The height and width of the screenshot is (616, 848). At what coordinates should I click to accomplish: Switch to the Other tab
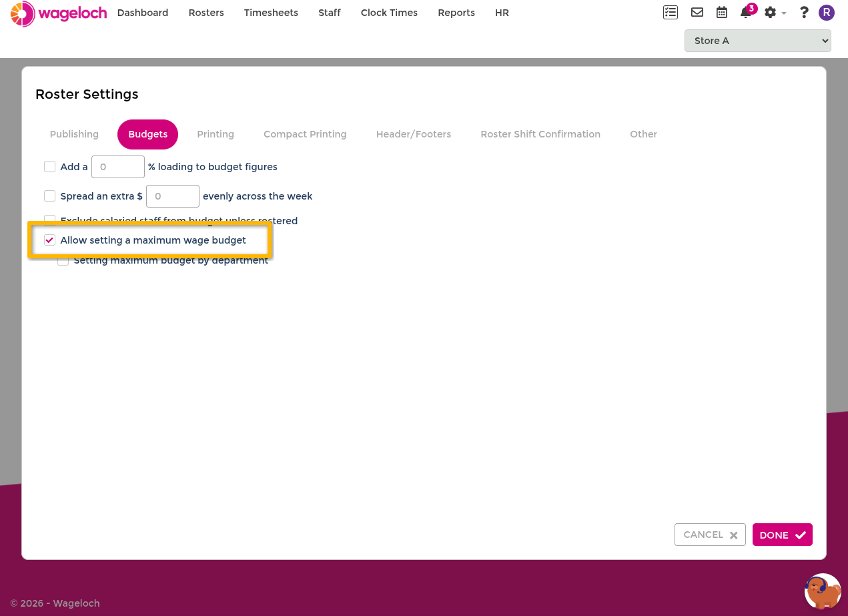tap(644, 134)
